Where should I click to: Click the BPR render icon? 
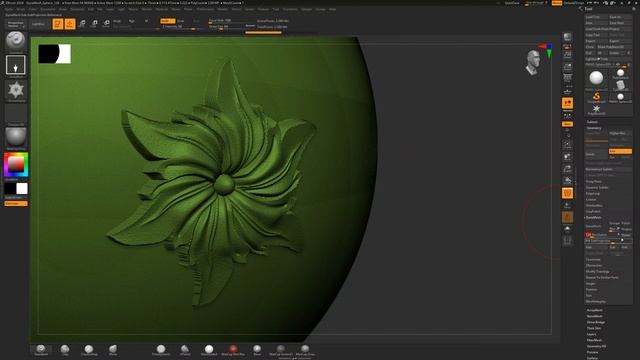pos(567,37)
